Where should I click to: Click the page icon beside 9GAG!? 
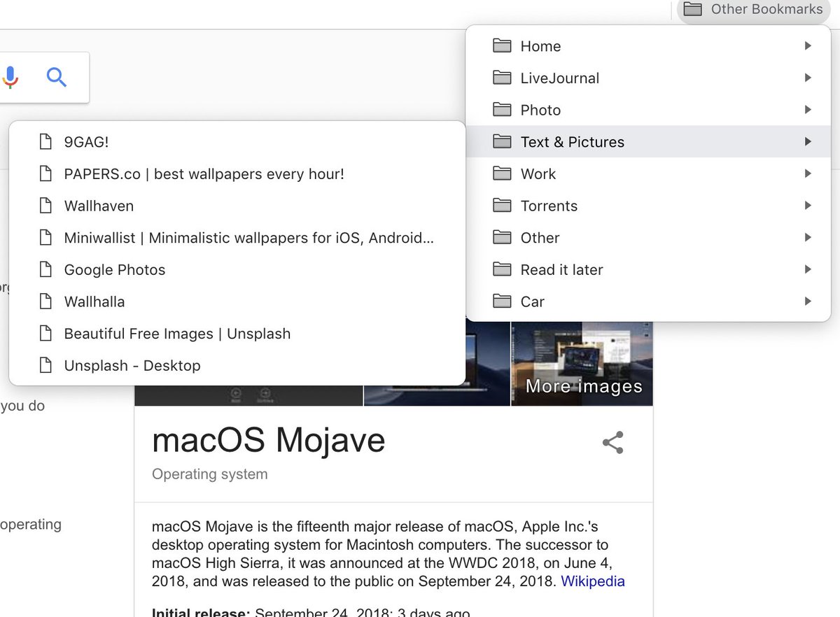[x=45, y=142]
